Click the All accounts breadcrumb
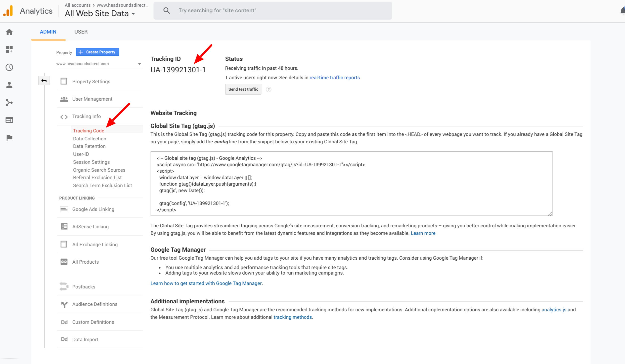 point(78,5)
